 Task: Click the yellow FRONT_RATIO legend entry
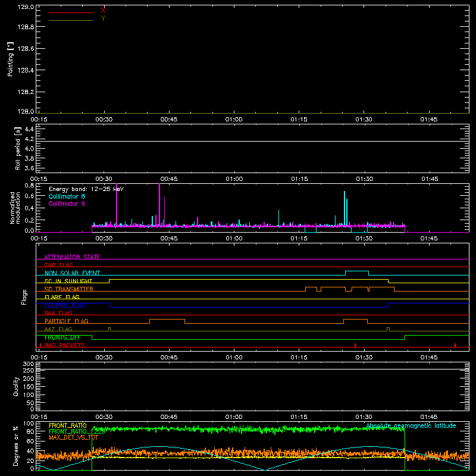tap(68, 425)
